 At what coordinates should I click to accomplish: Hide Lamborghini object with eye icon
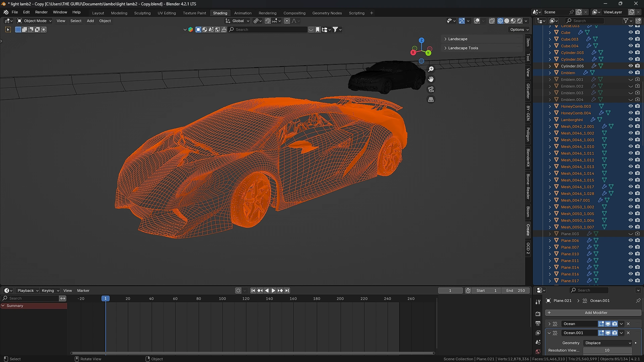(x=631, y=120)
